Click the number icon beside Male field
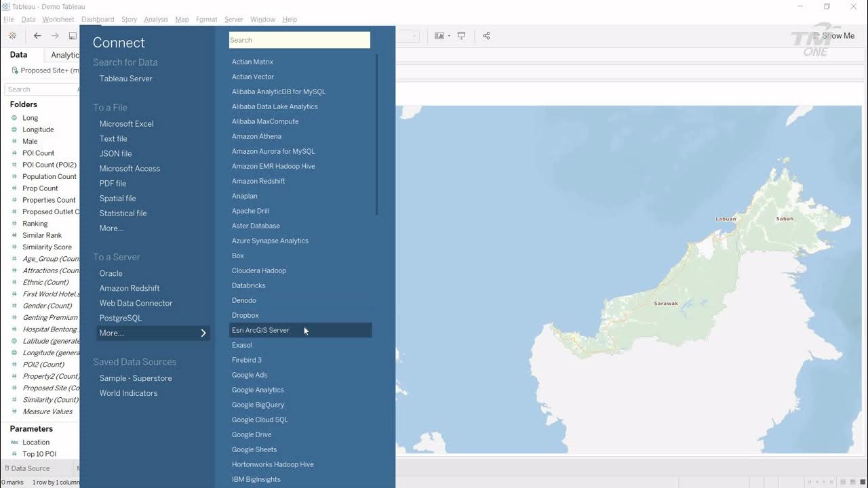Viewport: 868px width, 488px height. coord(14,142)
